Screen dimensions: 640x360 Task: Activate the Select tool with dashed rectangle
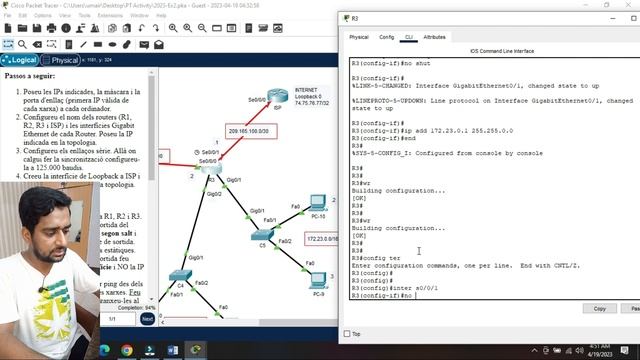click(x=8, y=44)
